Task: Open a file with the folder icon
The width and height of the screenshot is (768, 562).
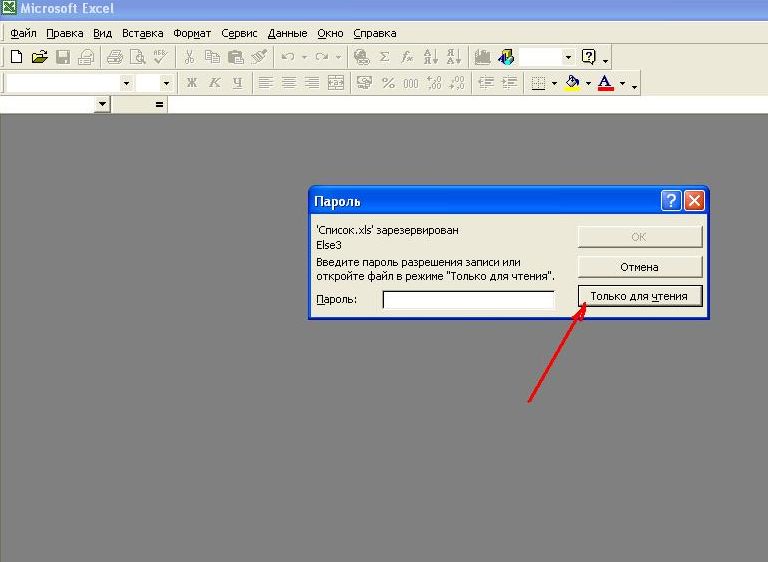Action: point(40,57)
